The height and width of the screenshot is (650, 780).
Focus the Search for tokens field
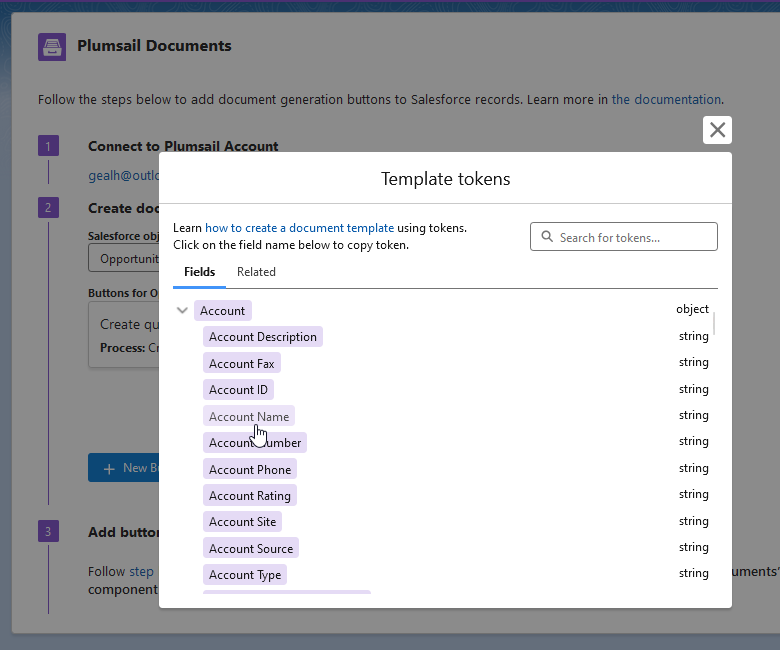[x=623, y=237]
